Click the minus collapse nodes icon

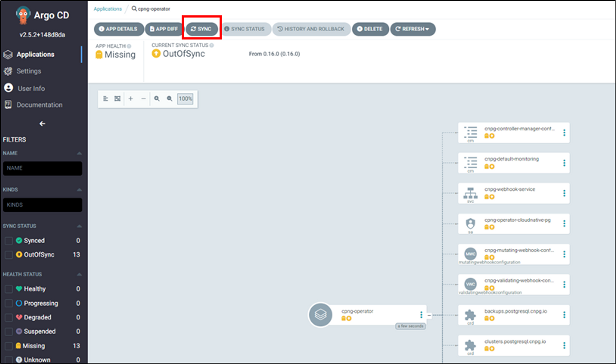143,99
